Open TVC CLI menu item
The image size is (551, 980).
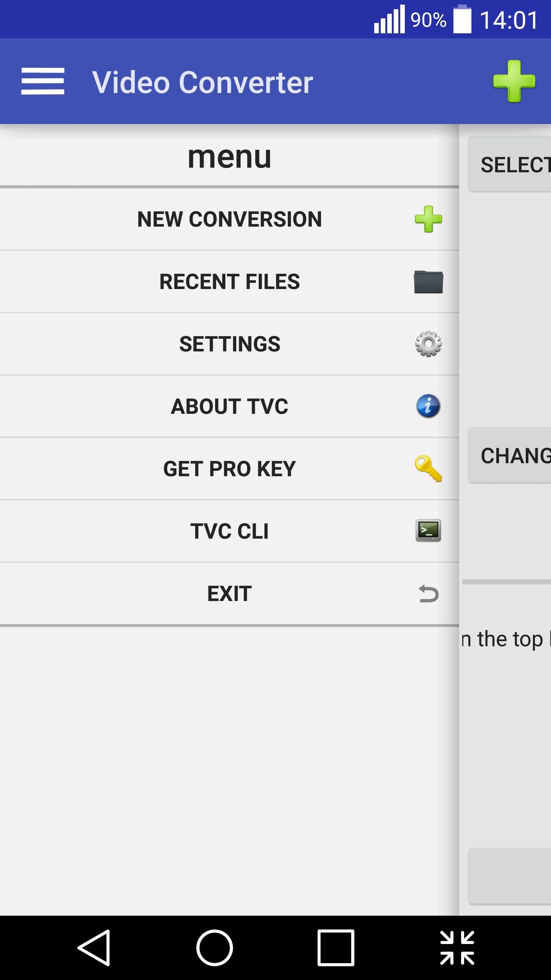tap(230, 531)
